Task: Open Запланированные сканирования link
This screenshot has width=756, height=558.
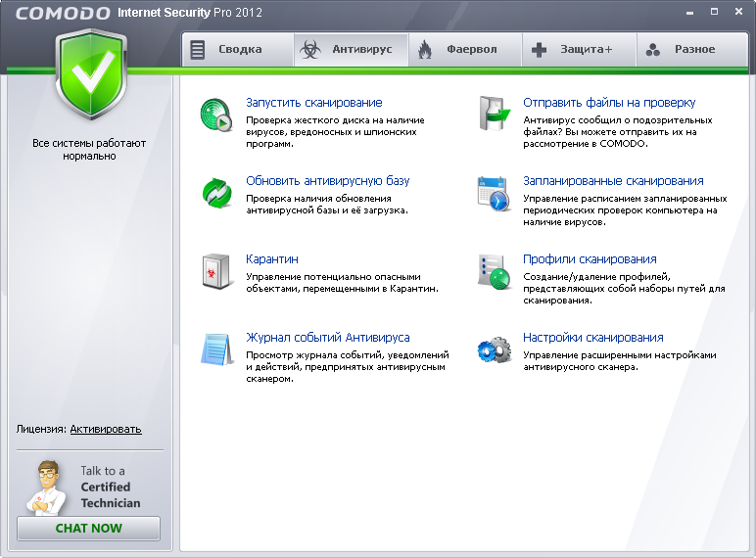Action: click(x=613, y=181)
